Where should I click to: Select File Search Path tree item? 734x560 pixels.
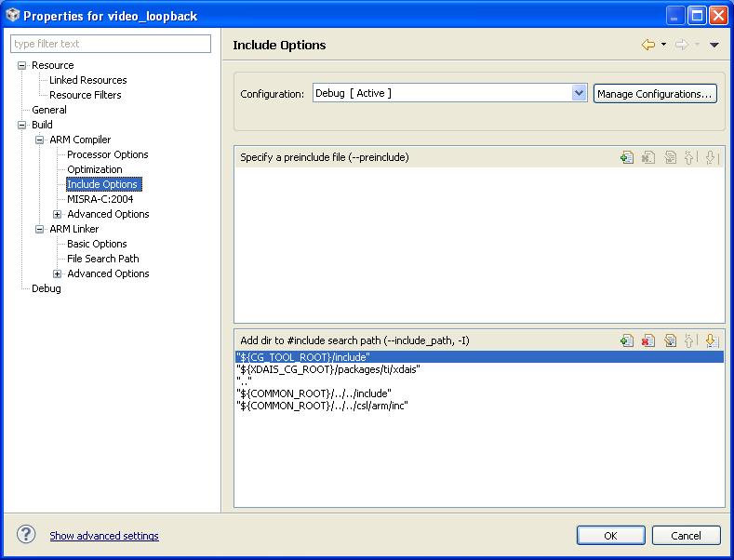(102, 259)
